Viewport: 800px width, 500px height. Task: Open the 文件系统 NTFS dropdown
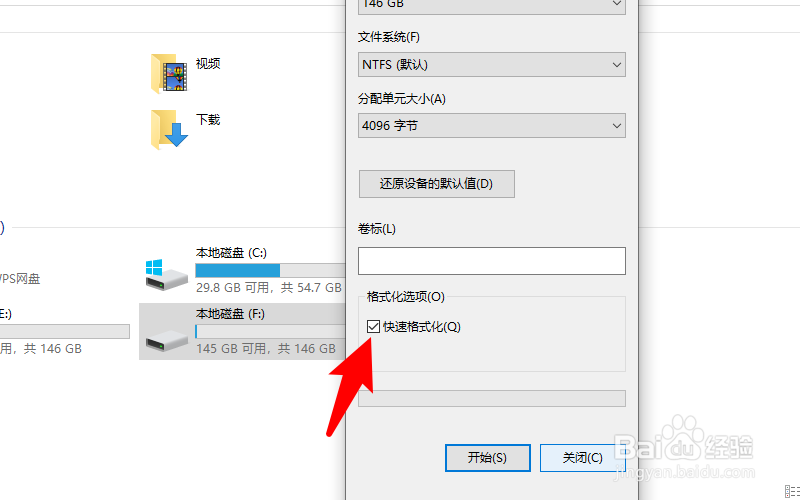click(x=492, y=65)
